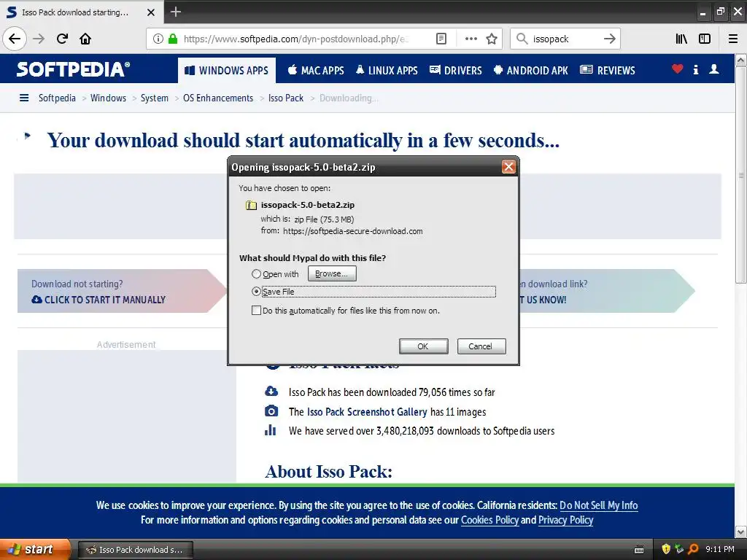
Task: Submit the issopack search with arrow
Action: click(x=609, y=39)
